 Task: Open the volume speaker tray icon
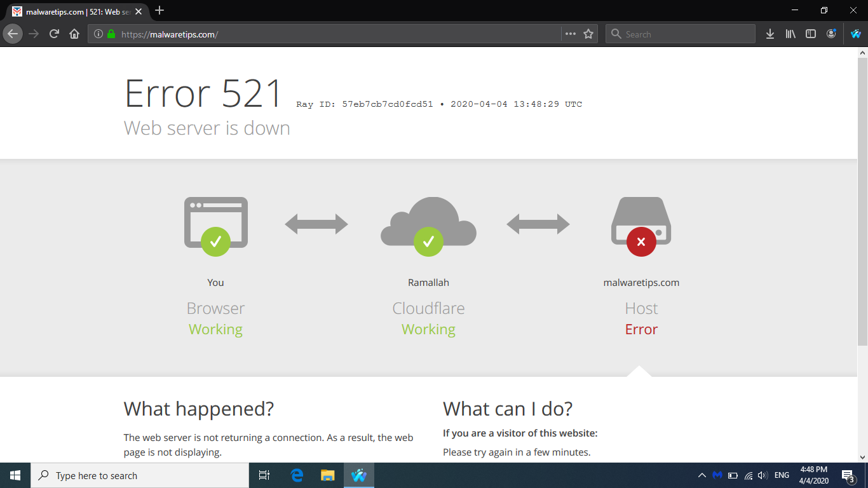click(x=763, y=475)
